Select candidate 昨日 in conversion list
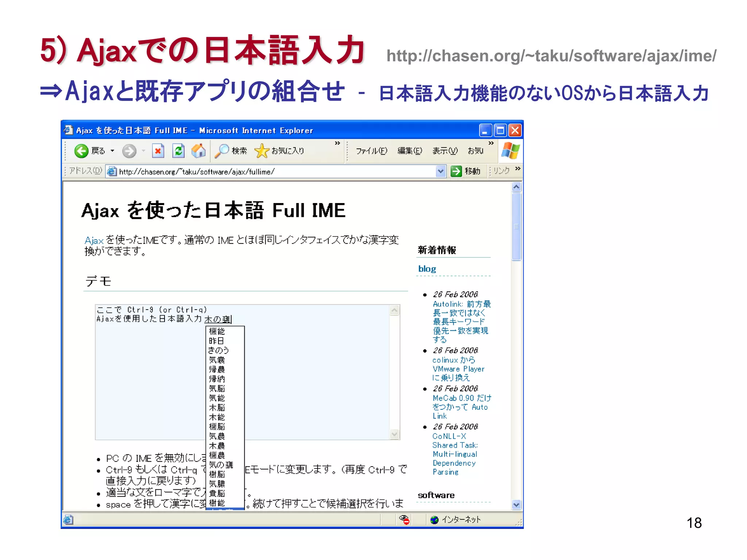 (216, 341)
